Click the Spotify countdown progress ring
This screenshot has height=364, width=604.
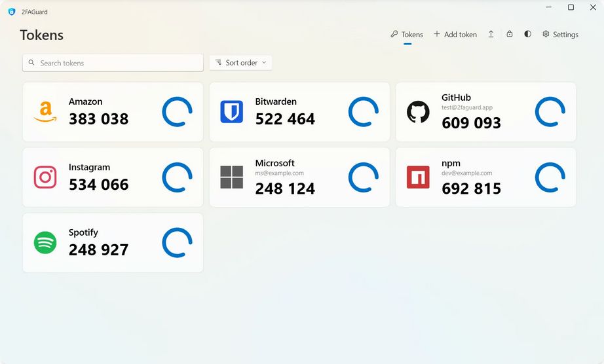(177, 243)
